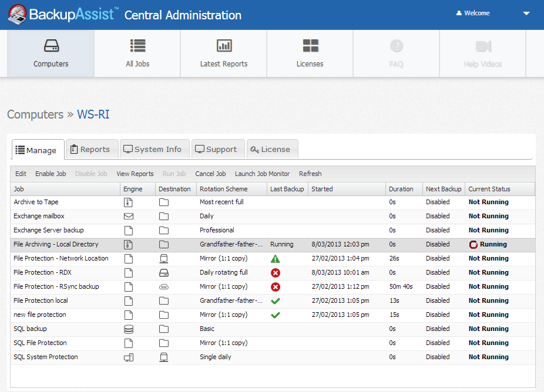Click destination icon for SQL System Protection
This screenshot has width=544, height=392.
coord(164,357)
